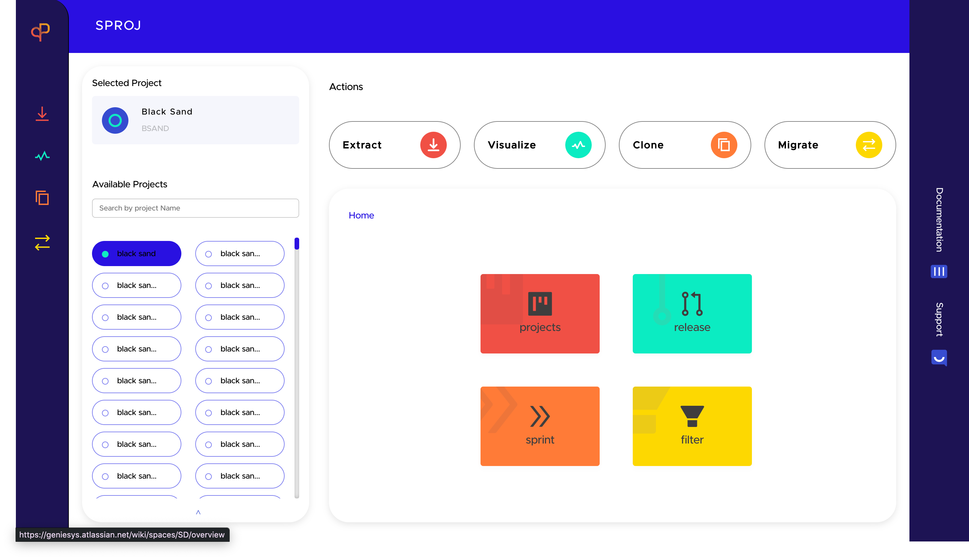Screen dimensions: 969x560
Task: Click the project list scrollbar thumb
Action: coord(297,244)
